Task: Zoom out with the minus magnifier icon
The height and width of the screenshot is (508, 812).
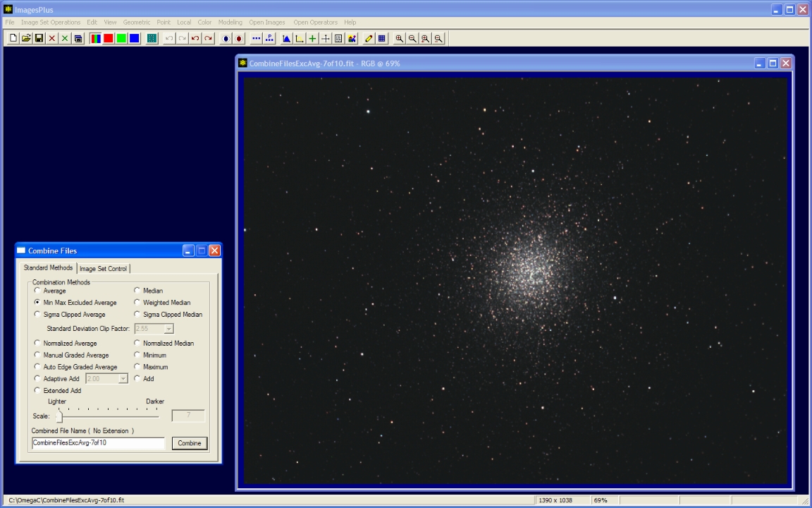Action: (x=412, y=38)
